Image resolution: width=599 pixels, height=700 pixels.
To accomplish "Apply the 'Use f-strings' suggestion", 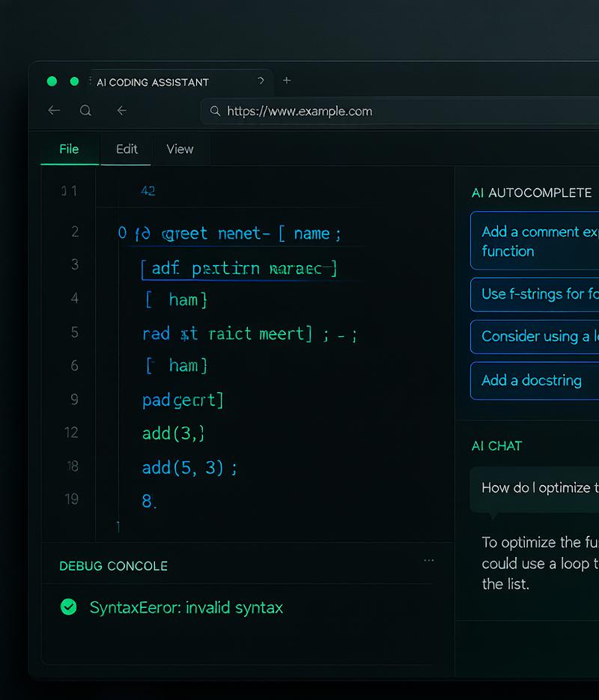I will pos(535,294).
